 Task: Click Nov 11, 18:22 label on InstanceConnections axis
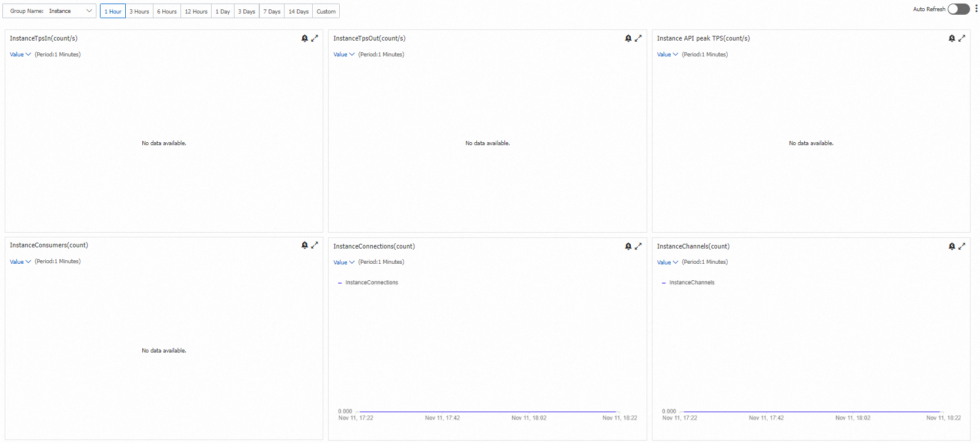pos(620,418)
